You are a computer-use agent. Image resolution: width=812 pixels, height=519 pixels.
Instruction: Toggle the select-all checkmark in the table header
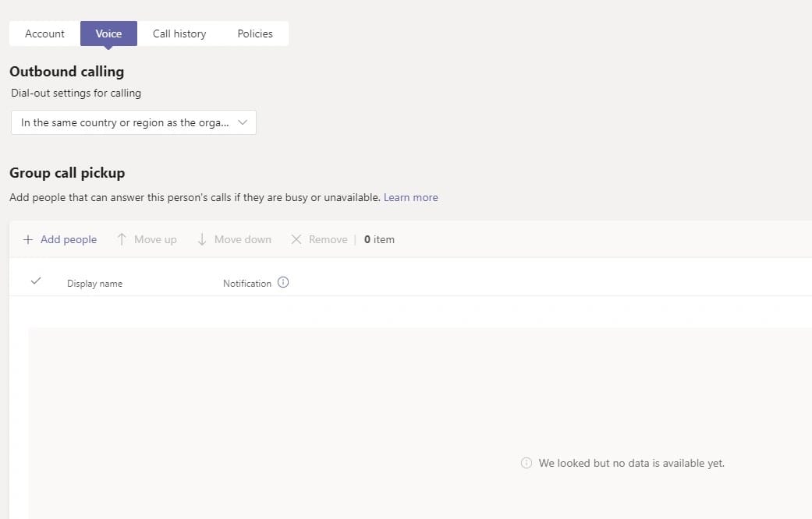pyautogui.click(x=35, y=281)
